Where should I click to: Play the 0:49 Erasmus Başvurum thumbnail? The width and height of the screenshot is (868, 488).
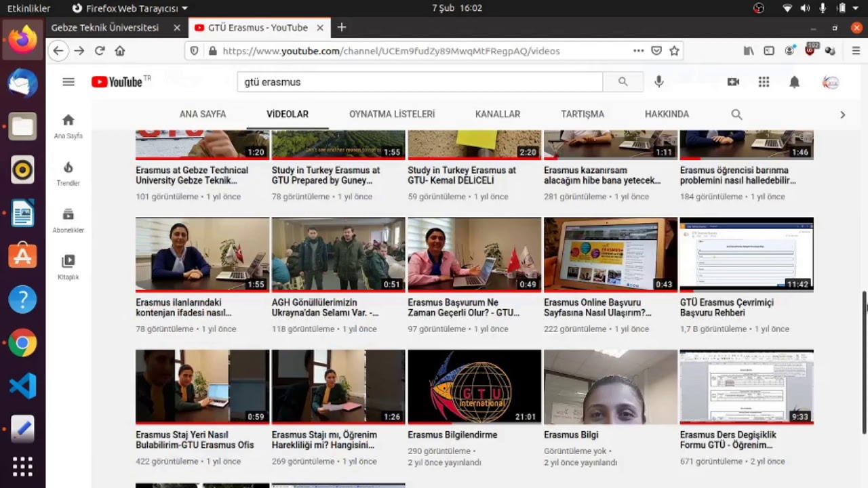point(475,255)
